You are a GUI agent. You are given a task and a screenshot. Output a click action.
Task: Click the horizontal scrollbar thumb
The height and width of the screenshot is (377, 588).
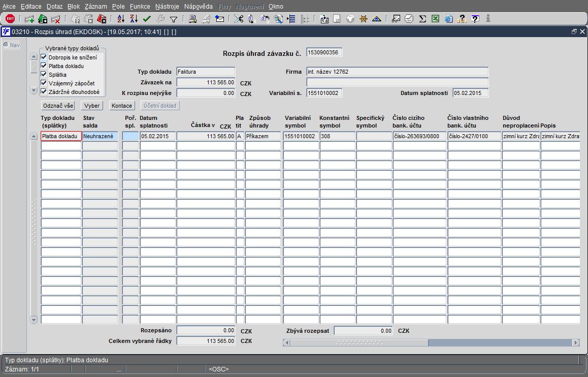click(360, 342)
